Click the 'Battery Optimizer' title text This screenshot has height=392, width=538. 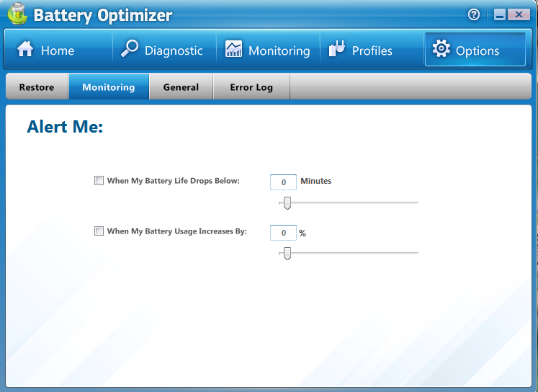pos(103,15)
